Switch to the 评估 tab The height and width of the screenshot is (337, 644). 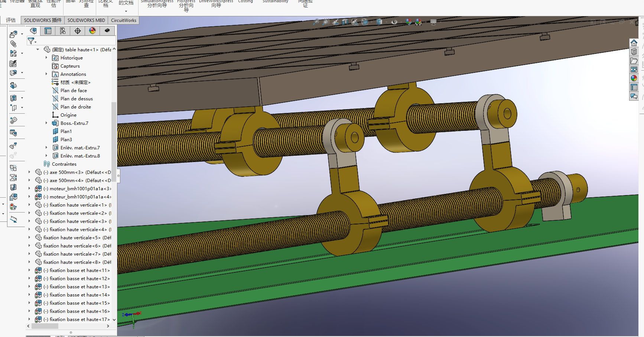11,20
